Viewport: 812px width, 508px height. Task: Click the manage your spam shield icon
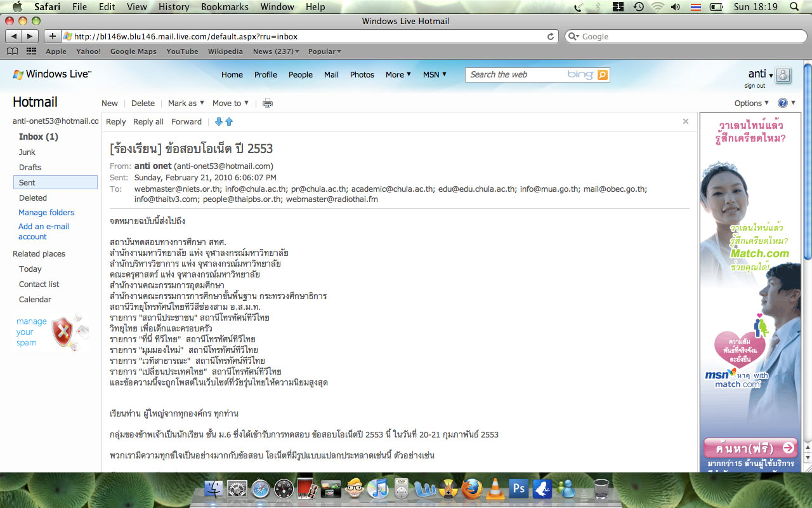point(62,332)
